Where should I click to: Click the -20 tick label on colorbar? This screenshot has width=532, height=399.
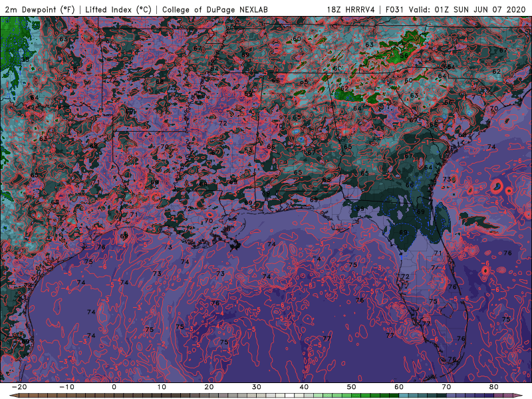click(x=19, y=387)
